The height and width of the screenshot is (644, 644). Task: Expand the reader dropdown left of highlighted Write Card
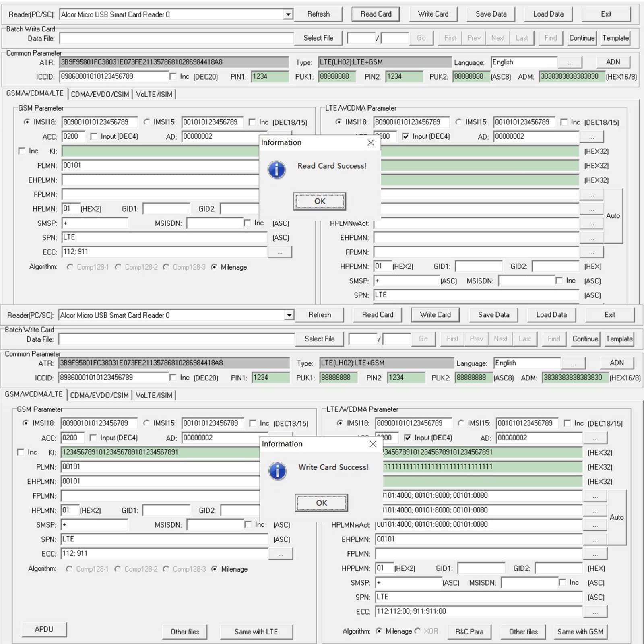(289, 315)
